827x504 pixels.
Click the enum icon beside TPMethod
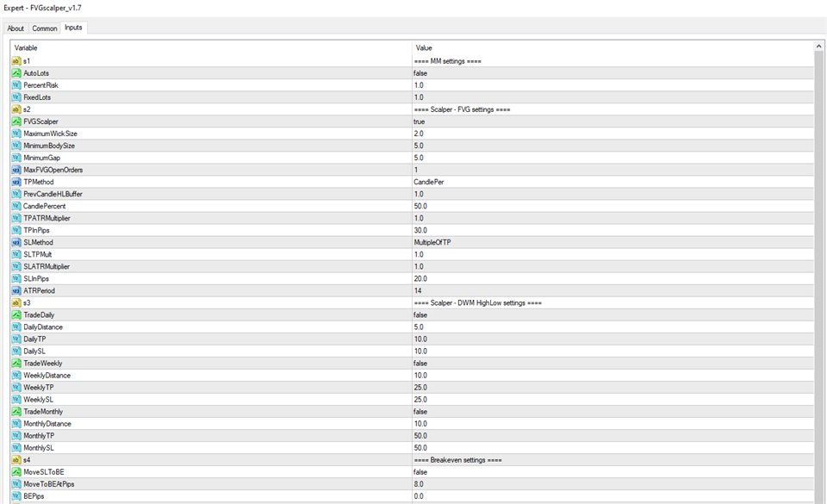click(16, 183)
